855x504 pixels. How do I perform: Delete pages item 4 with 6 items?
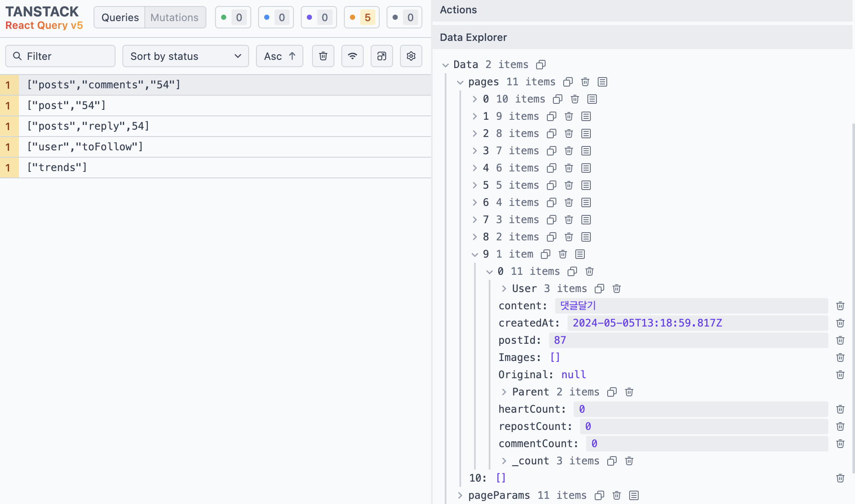pos(569,168)
